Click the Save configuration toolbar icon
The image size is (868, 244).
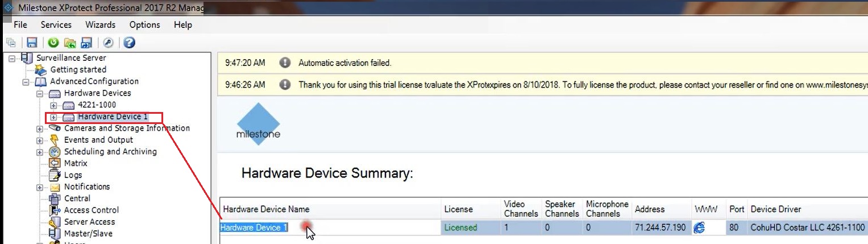(32, 43)
